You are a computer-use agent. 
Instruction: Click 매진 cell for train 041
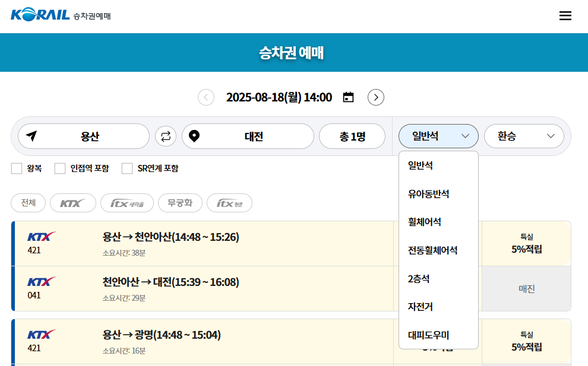[526, 288]
